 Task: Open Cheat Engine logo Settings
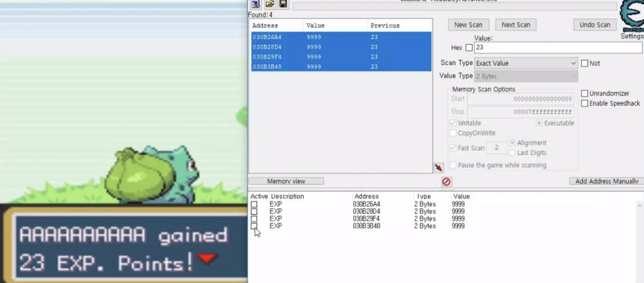[x=632, y=19]
